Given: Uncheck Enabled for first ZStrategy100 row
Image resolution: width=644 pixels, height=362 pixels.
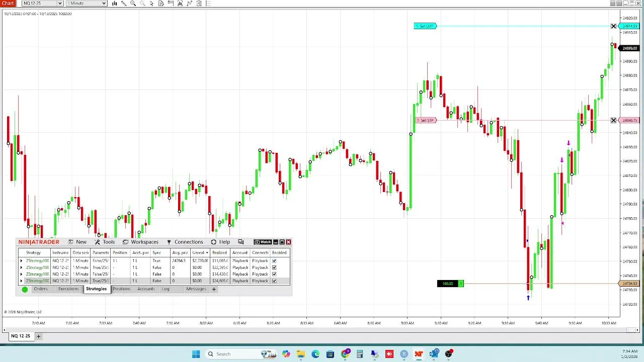Looking at the screenshot, I should pos(274,261).
